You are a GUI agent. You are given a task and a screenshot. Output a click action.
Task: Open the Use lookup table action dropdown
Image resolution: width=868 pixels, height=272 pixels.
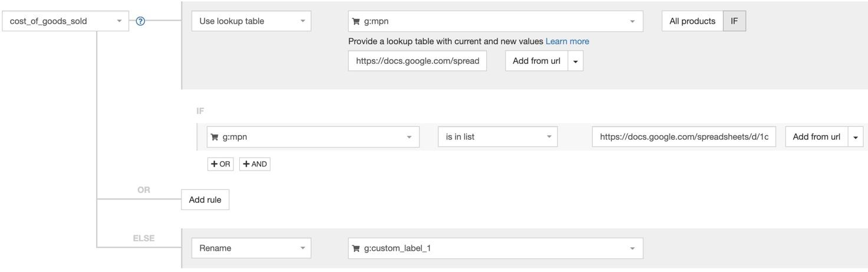(251, 21)
